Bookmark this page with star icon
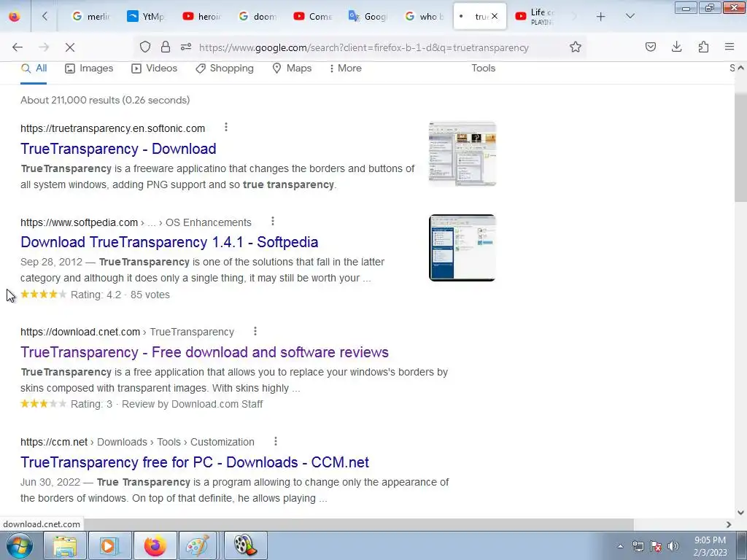The image size is (747, 560). point(576,47)
